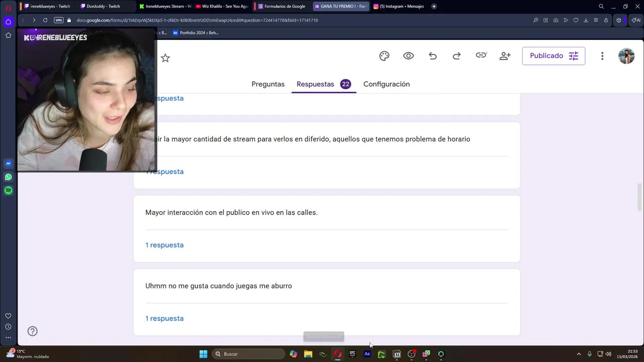The height and width of the screenshot is (362, 644).
Task: Open the sidebar history clock icon
Action: (8, 327)
